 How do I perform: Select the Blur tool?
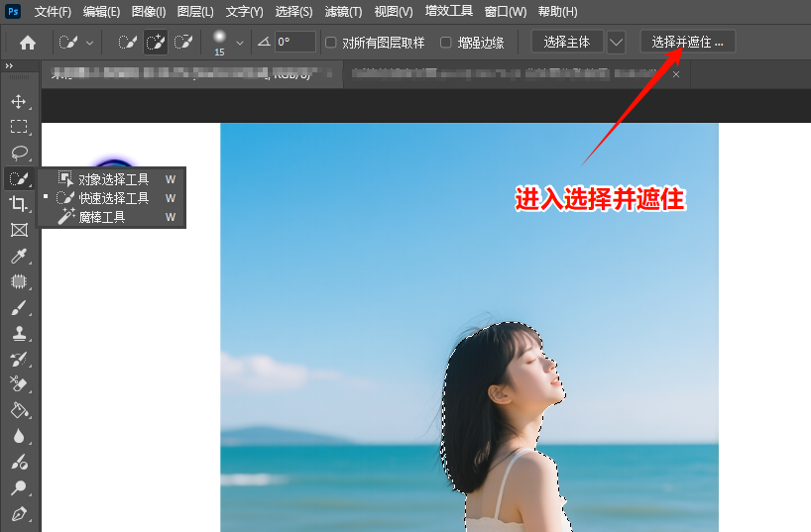tap(19, 436)
